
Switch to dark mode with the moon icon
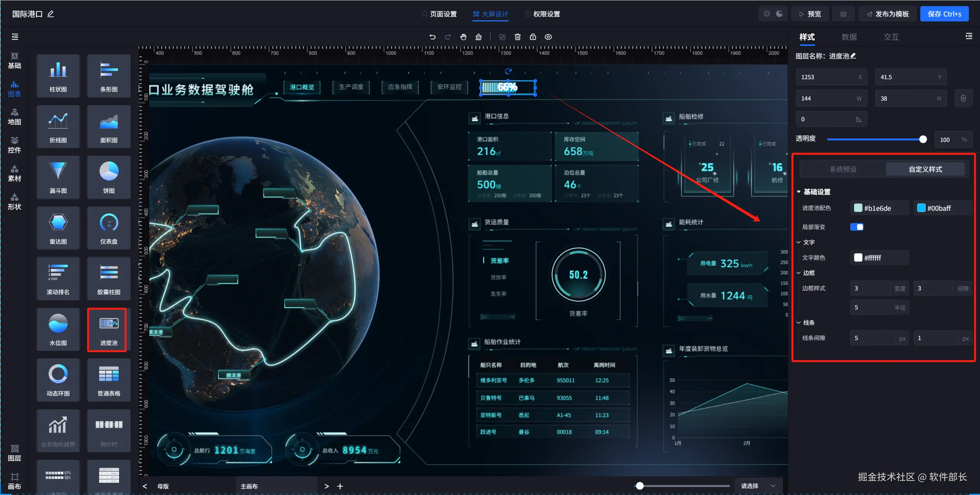pyautogui.click(x=779, y=14)
